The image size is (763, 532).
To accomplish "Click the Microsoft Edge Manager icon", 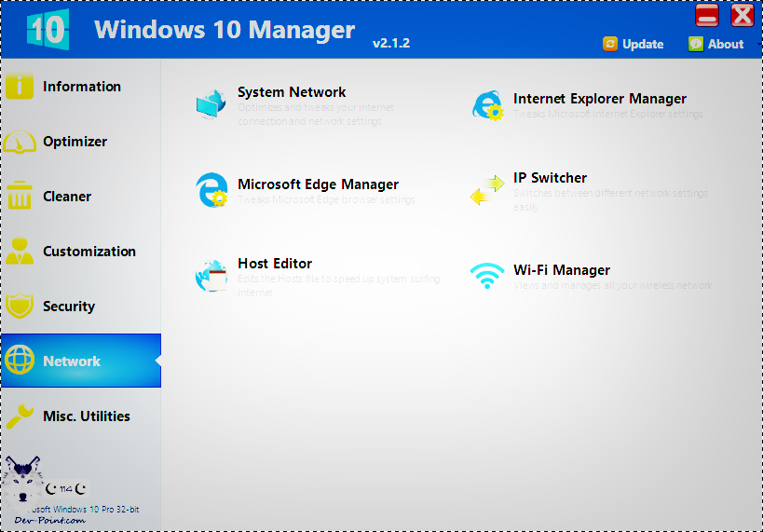I will (x=211, y=190).
